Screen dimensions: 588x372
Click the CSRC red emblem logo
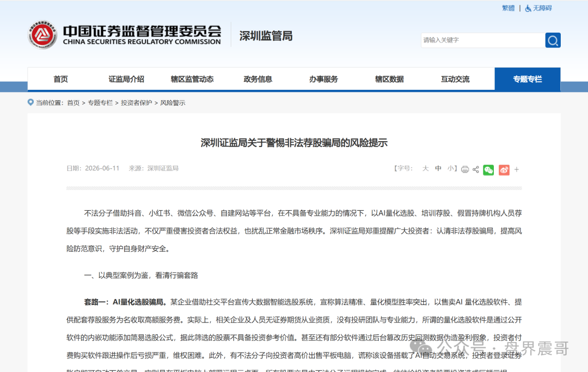coord(42,35)
